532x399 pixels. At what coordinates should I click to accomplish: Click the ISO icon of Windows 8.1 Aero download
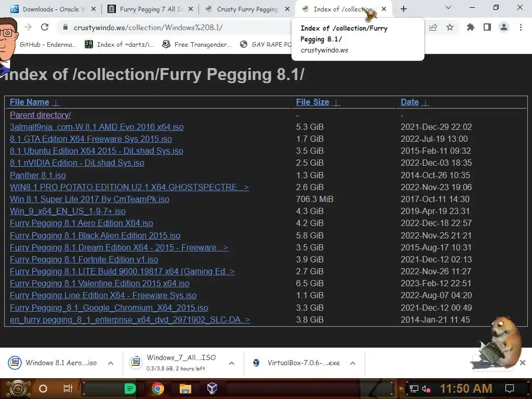[15, 363]
